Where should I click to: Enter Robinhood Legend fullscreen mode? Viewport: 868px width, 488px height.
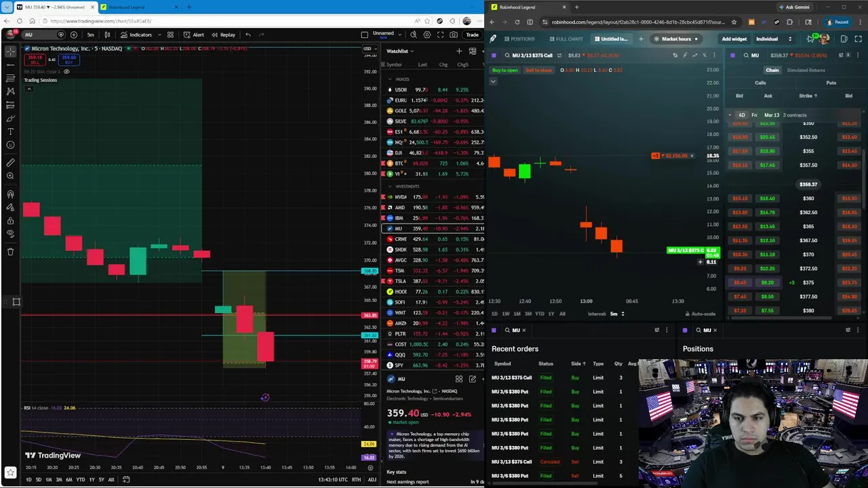(858, 39)
